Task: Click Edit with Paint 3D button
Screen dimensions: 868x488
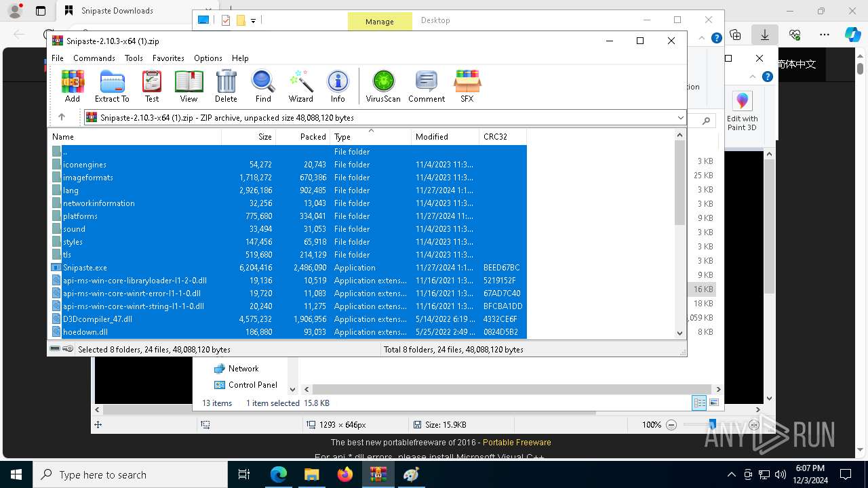Action: point(743,112)
